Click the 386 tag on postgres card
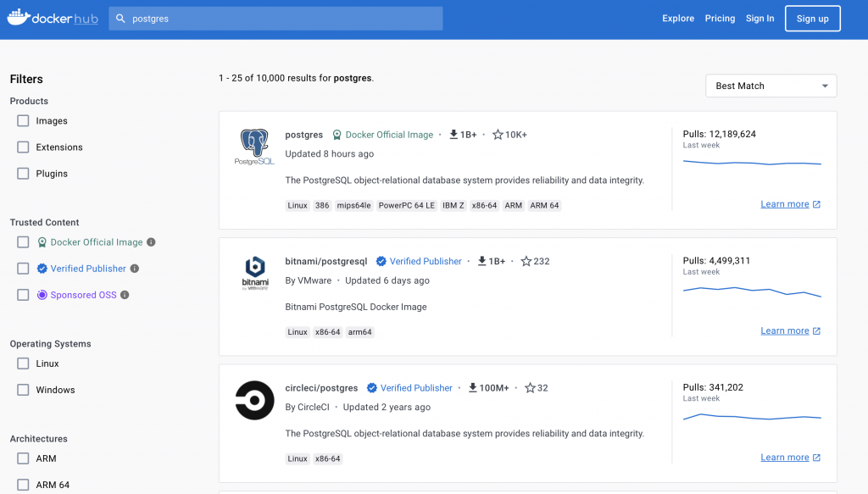The width and height of the screenshot is (868, 494). [x=322, y=205]
